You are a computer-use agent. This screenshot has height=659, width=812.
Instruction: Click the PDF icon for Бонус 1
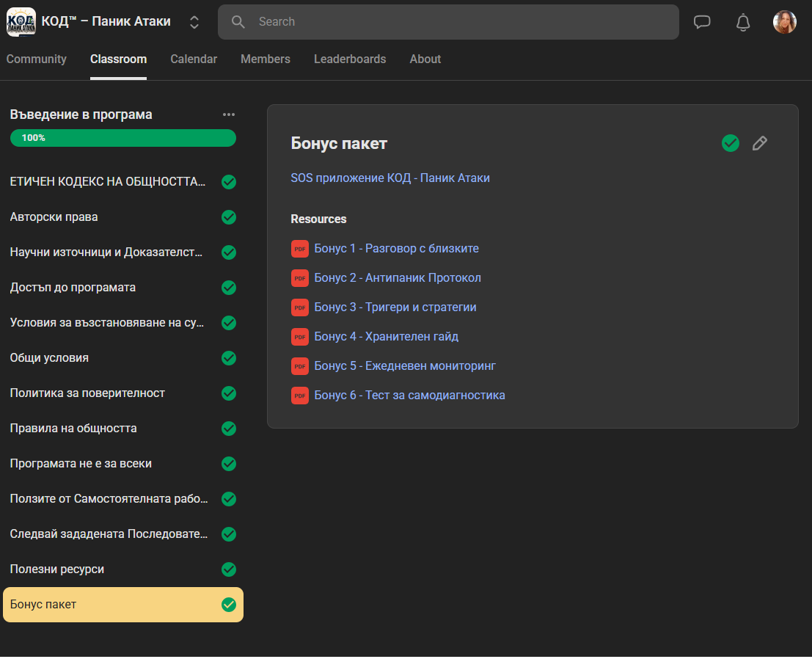(300, 249)
